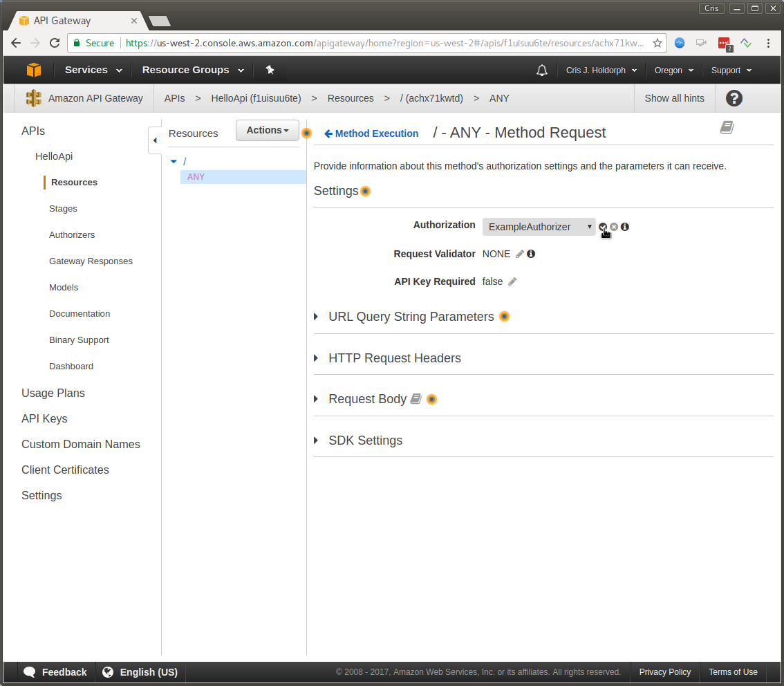Open Oregon region dropdown
Viewport: 784px width, 686px height.
(674, 71)
